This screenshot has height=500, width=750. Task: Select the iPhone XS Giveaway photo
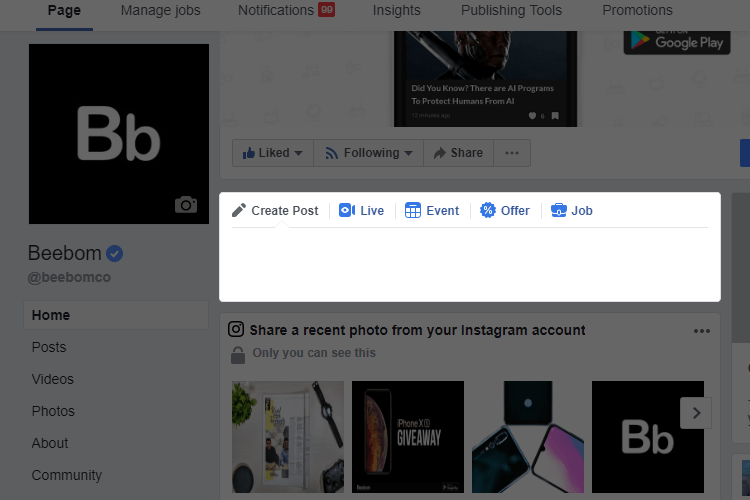tap(408, 437)
